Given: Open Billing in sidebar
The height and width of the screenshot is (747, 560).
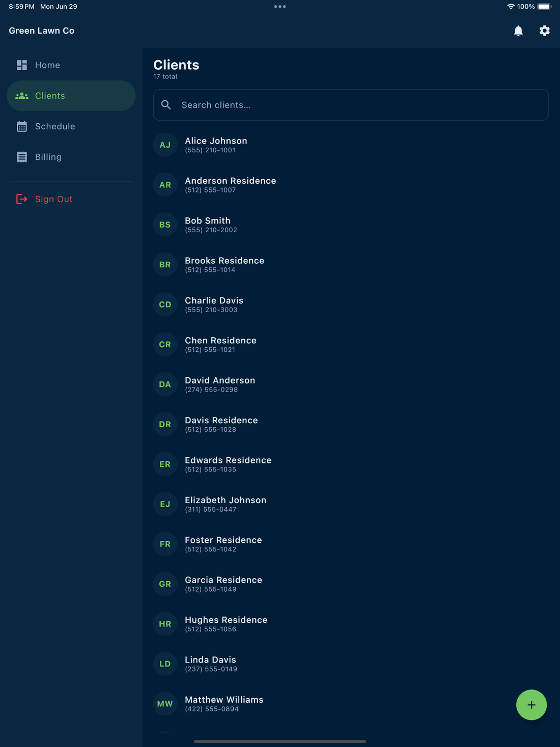Looking at the screenshot, I should pos(71,157).
